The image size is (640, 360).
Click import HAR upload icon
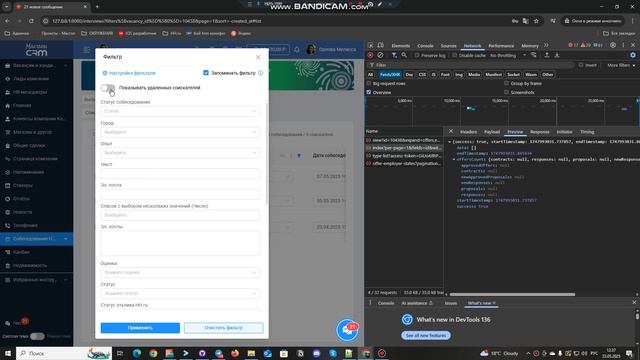tap(547, 55)
